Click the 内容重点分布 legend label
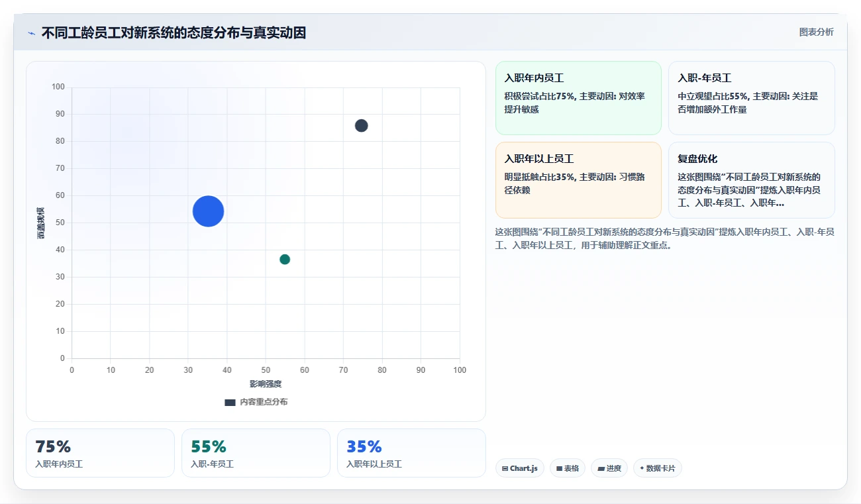 (x=264, y=402)
